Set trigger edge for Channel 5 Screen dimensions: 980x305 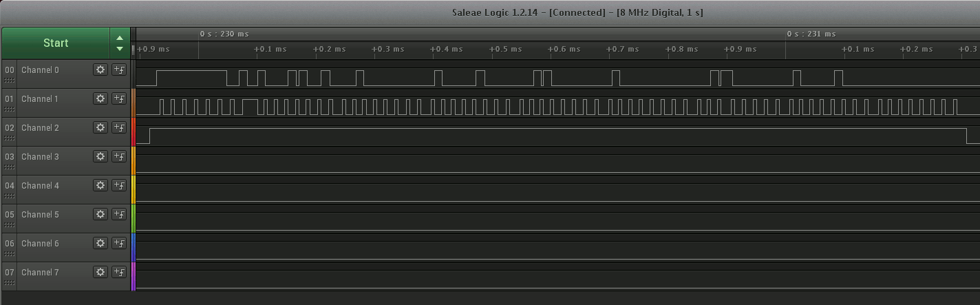coord(119,214)
